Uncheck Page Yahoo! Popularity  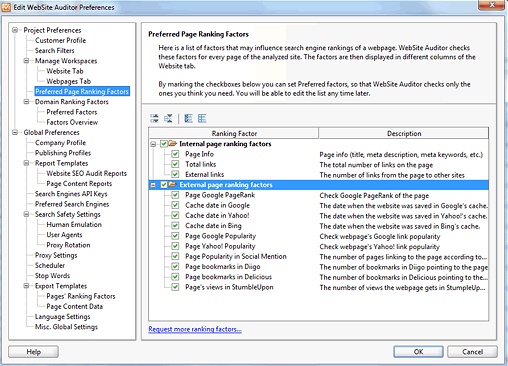point(175,246)
